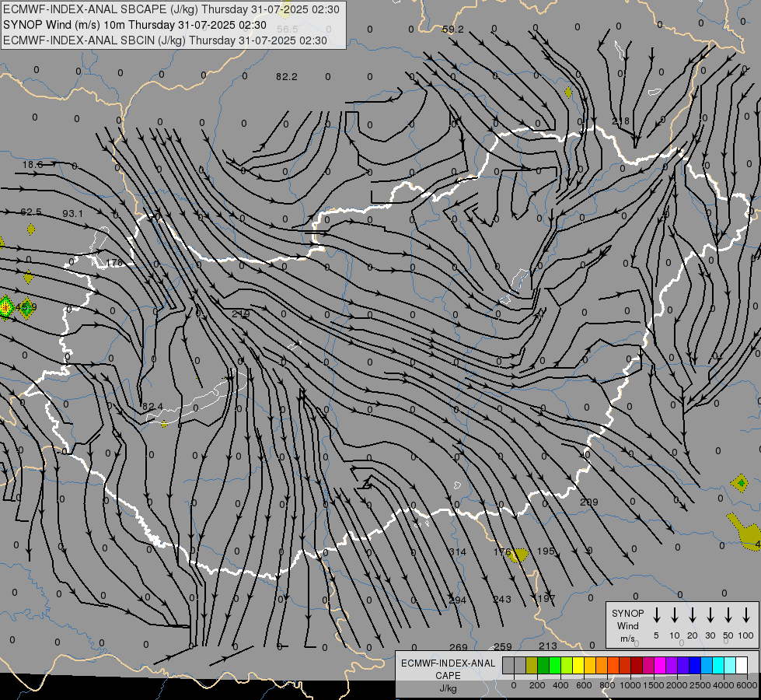Select the olive swatch in the CAPE scale
The width and height of the screenshot is (761, 700).
click(x=532, y=666)
